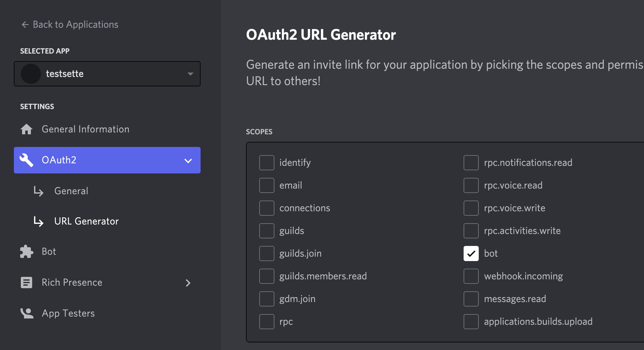644x350 pixels.
Task: Open the App Testers page
Action: point(68,313)
